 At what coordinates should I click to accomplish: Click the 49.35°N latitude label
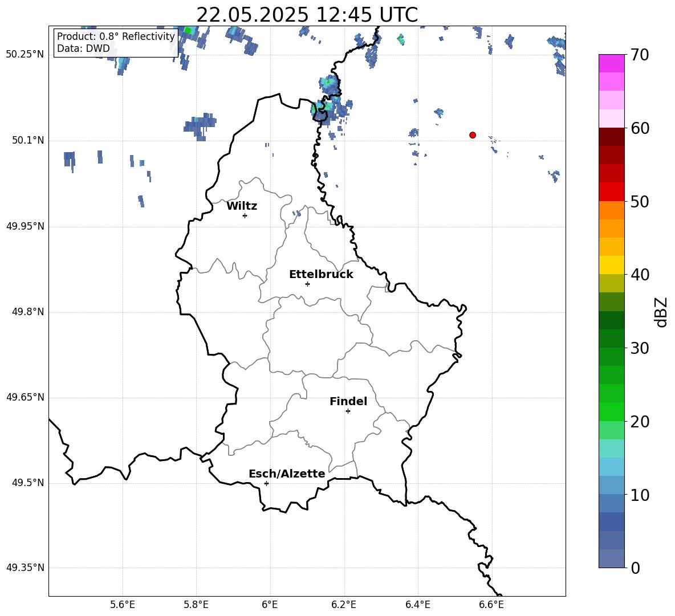click(25, 568)
